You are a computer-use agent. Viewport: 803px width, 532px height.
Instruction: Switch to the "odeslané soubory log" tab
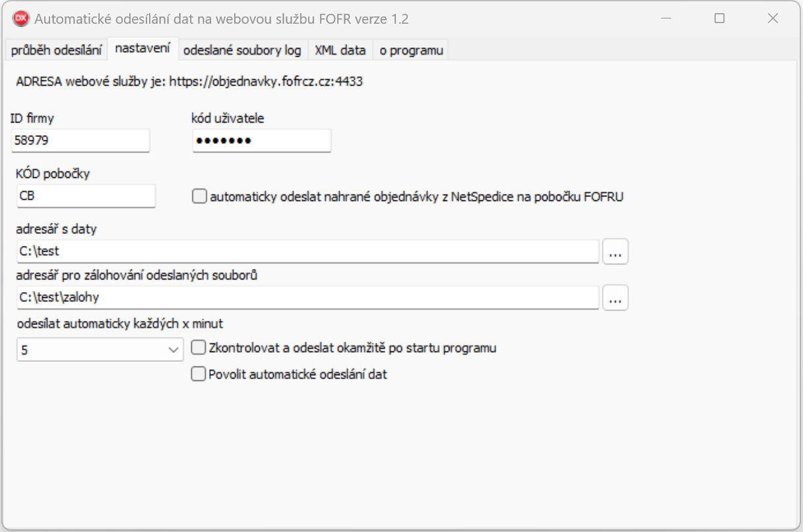[x=242, y=50]
